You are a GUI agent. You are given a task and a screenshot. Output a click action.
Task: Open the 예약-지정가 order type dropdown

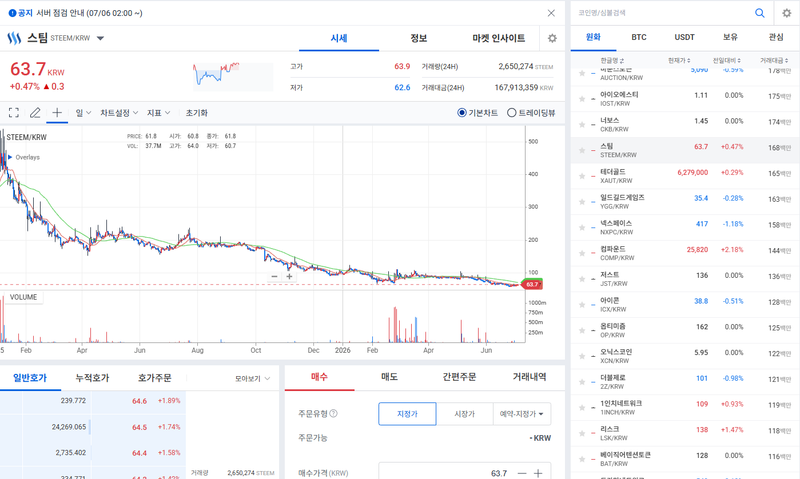tap(521, 414)
